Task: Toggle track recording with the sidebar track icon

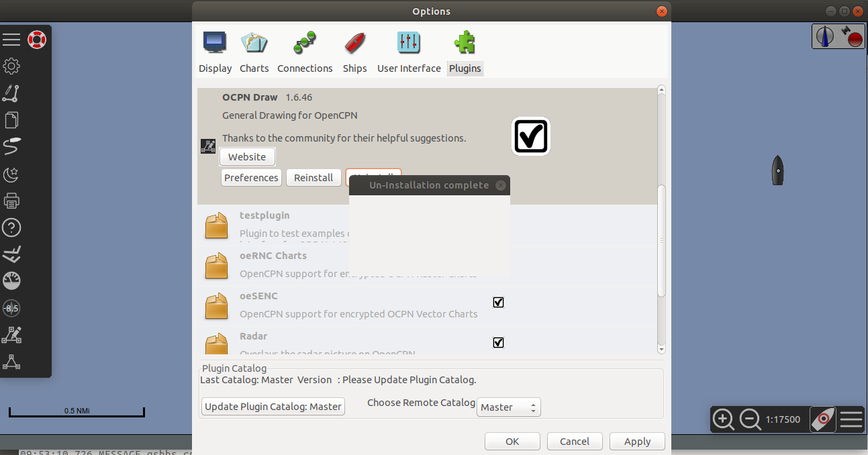Action: pos(11,146)
